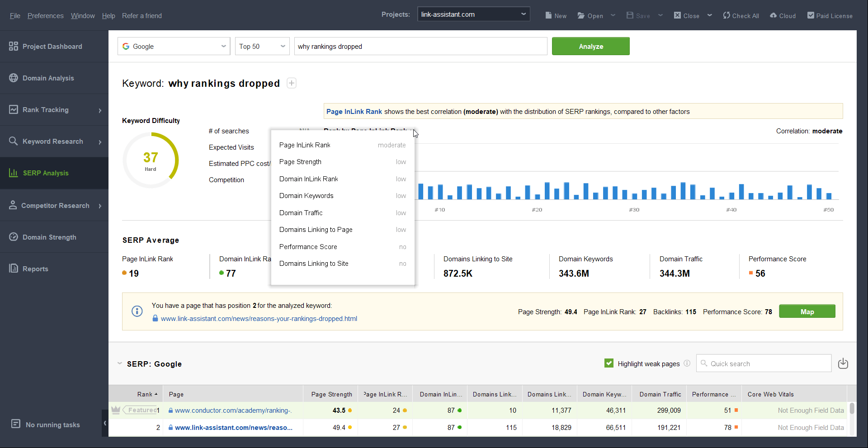Collapse the left sidebar with arrow handle
The width and height of the screenshot is (868, 448).
[x=105, y=423]
